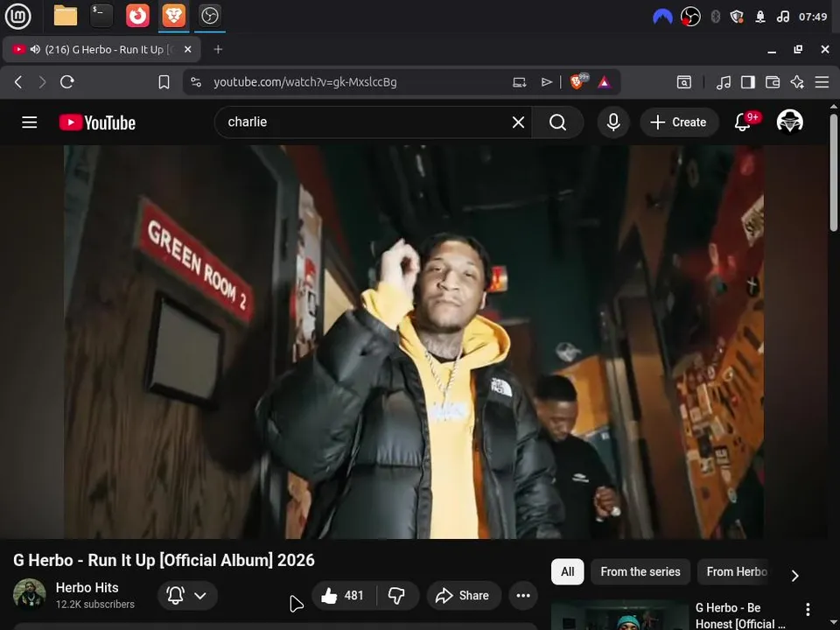Show the system clock 07:49
The width and height of the screenshot is (840, 630).
(813, 17)
